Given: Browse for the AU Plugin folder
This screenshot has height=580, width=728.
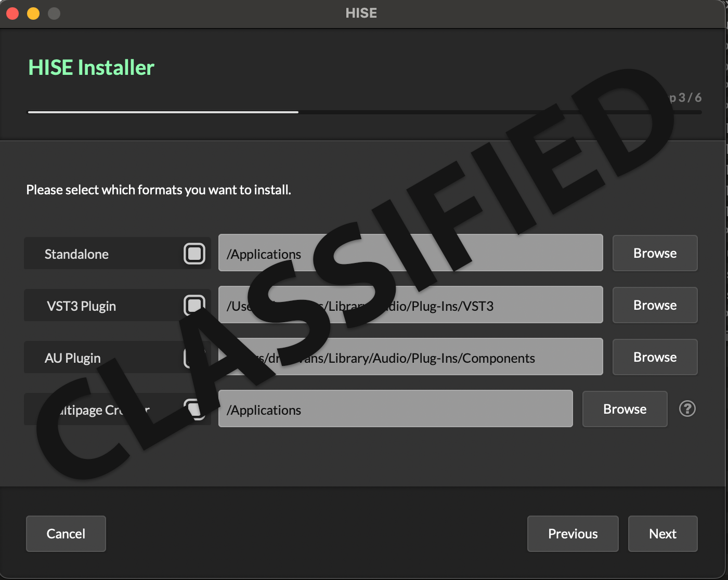Looking at the screenshot, I should [x=655, y=357].
